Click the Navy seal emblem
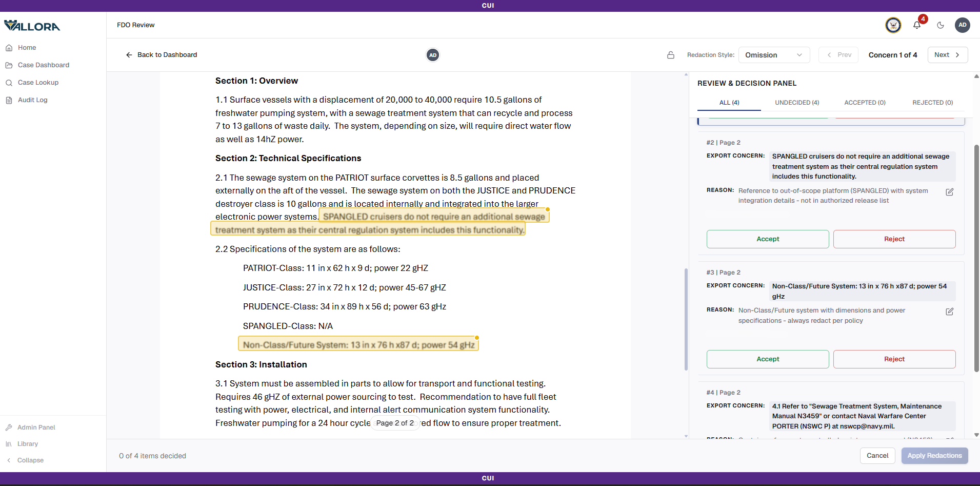 coord(893,25)
